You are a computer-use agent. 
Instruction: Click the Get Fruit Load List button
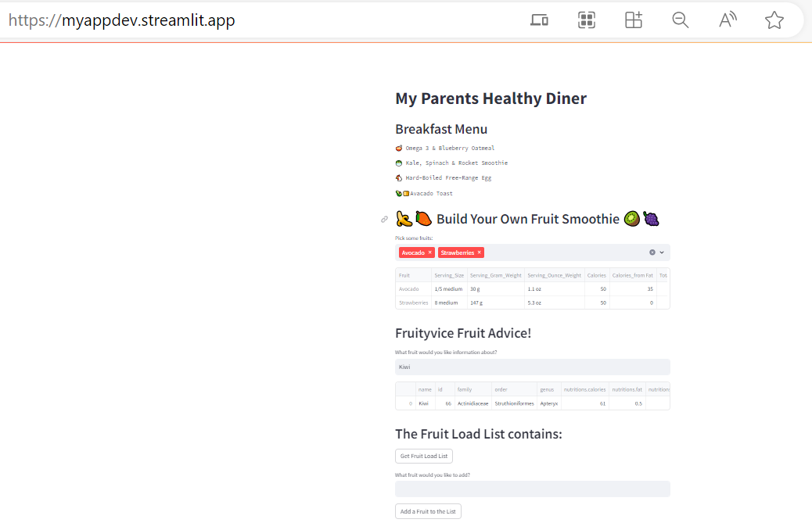[424, 456]
